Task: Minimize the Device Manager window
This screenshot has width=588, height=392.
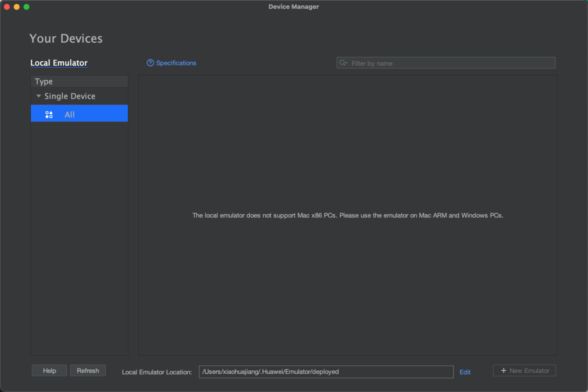Action: 17,7
